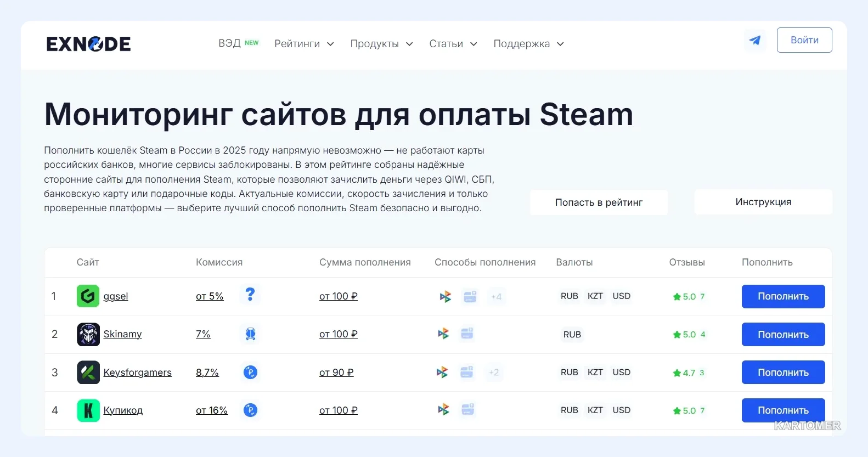Show the +2 more payment methods for Keysforgamers
Image resolution: width=868 pixels, height=457 pixels.
494,373
